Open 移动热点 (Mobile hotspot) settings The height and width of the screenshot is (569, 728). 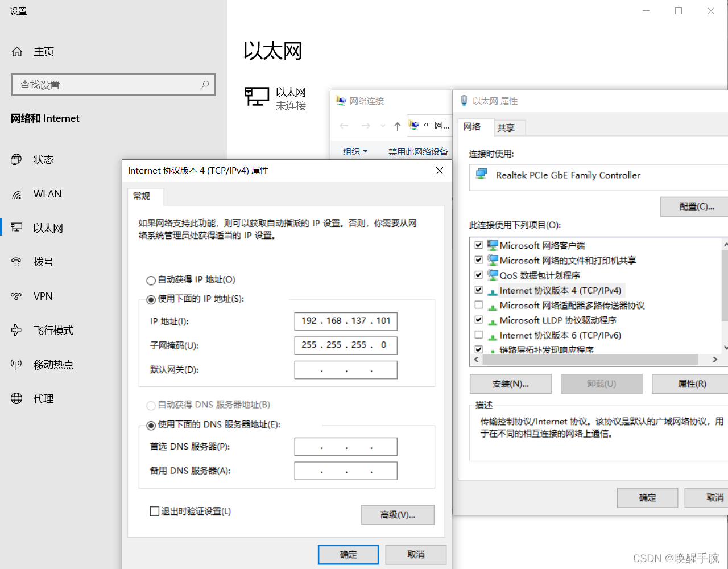pyautogui.click(x=53, y=364)
